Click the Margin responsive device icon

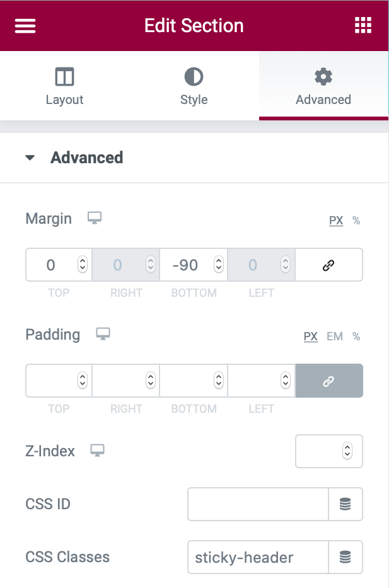95,218
